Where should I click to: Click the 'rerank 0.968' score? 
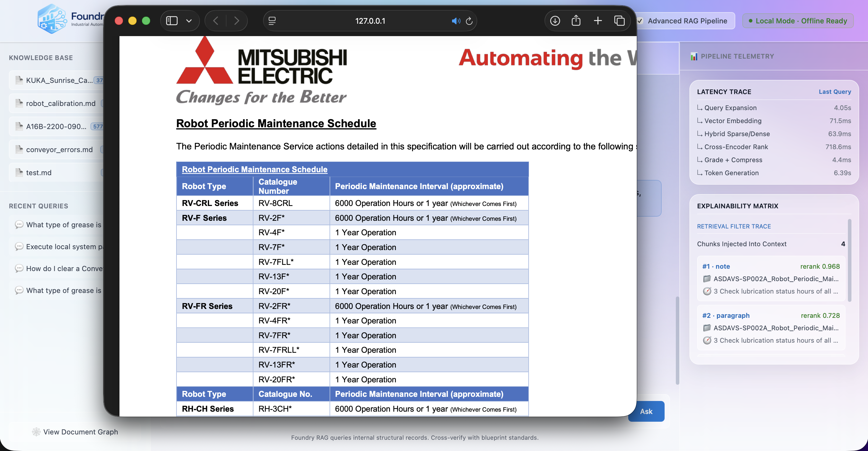[820, 266]
